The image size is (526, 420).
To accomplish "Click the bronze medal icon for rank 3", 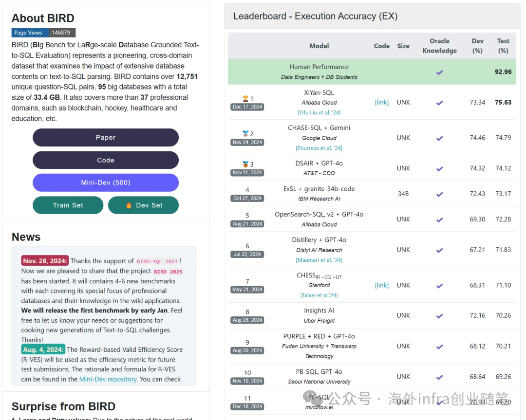I will 245,164.
